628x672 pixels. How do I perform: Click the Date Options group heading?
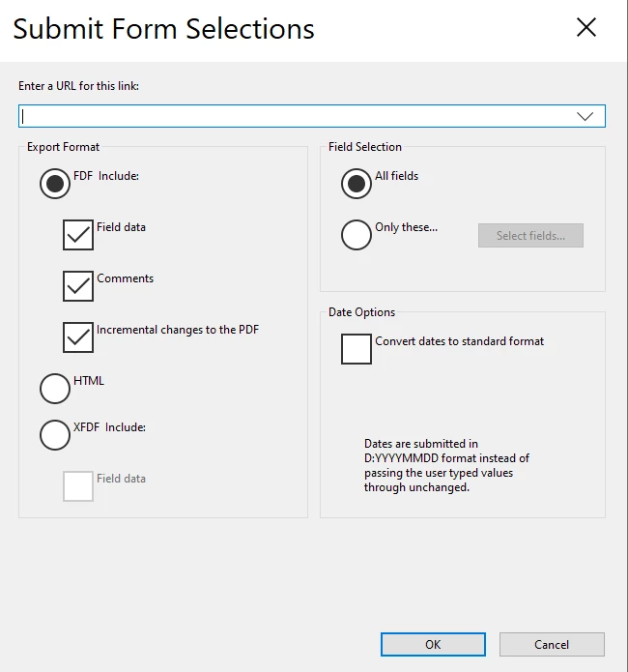pyautogui.click(x=361, y=312)
